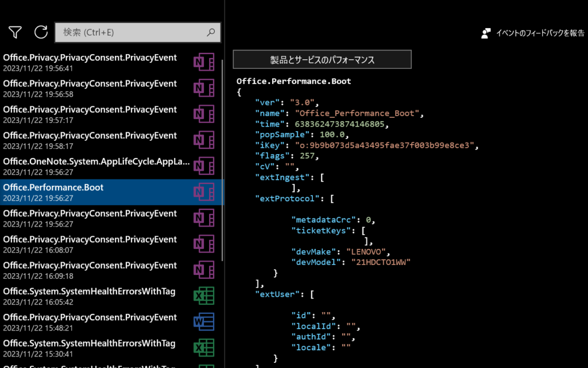The image size is (588, 368).
Task: Click the devModel value "21HDCTO1WW"
Action: [x=381, y=262]
